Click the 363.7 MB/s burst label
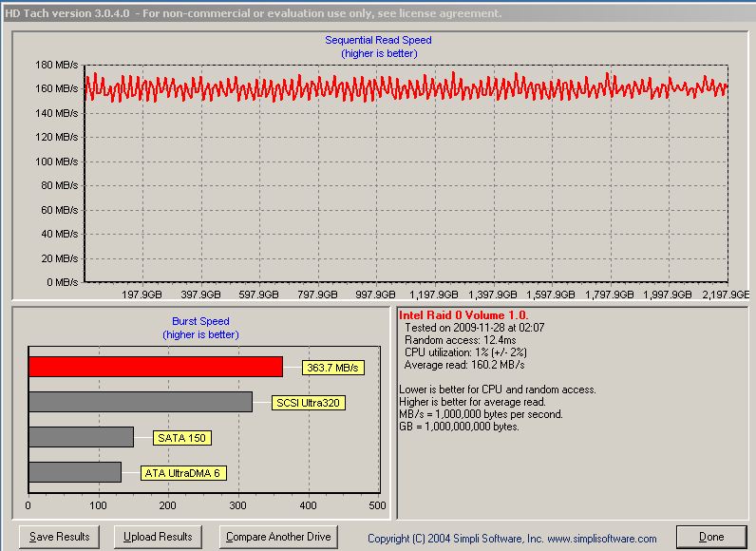This screenshot has width=756, height=551. [332, 368]
